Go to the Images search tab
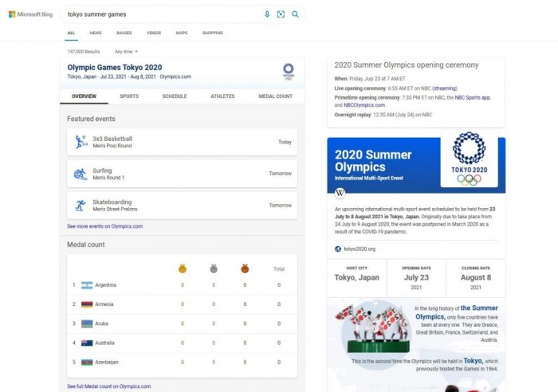This screenshot has width=558, height=392. [124, 33]
